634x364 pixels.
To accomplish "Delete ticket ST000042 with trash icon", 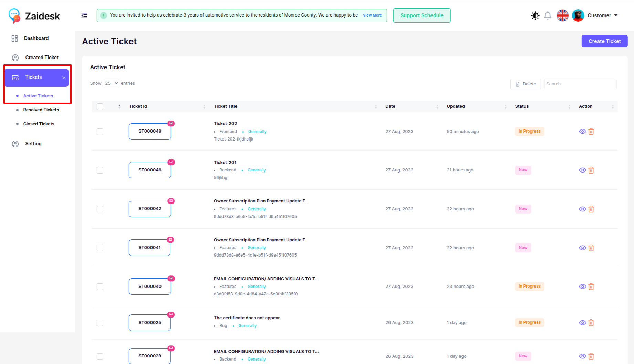I will (591, 209).
